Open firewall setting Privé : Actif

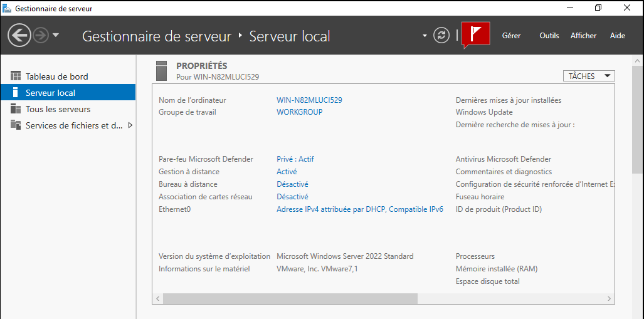click(295, 159)
